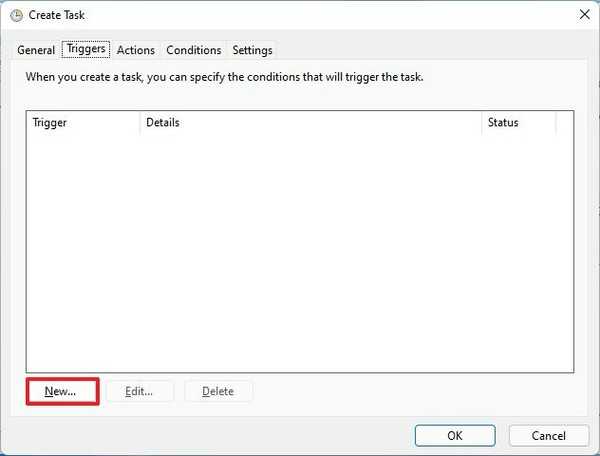600x456 pixels.
Task: Select the Triggers tab
Action: pos(86,49)
